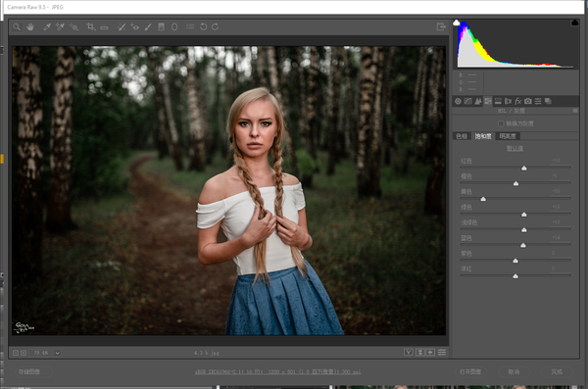This screenshot has height=389, width=588.
Task: Click the portrait image preview
Action: coord(228,190)
